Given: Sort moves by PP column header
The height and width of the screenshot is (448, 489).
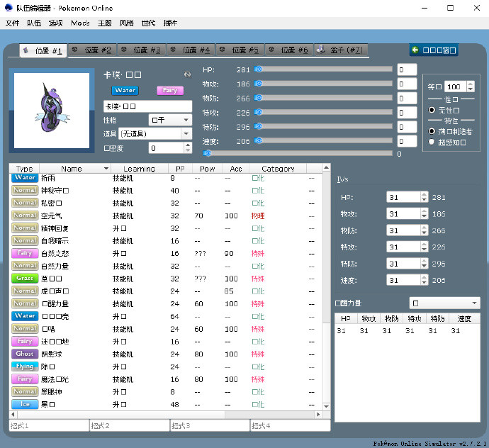Looking at the screenshot, I should coord(180,169).
